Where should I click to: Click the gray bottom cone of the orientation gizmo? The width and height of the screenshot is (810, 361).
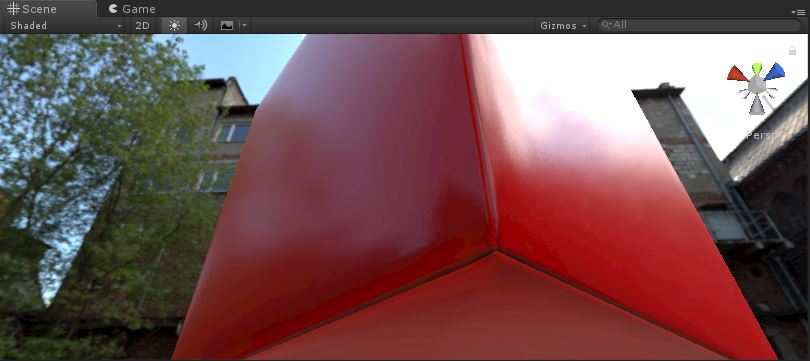[x=757, y=106]
